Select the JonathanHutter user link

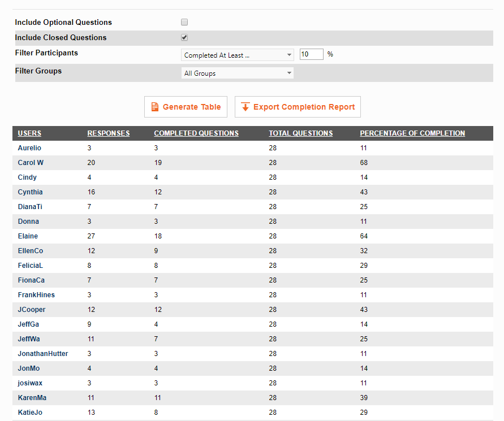click(x=43, y=354)
